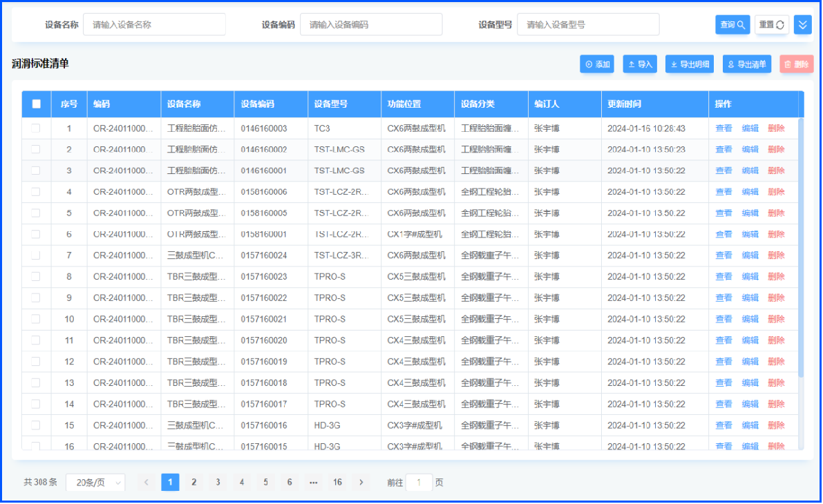Click the 序号 column header
Screen dimensions: 823x504
(x=69, y=104)
